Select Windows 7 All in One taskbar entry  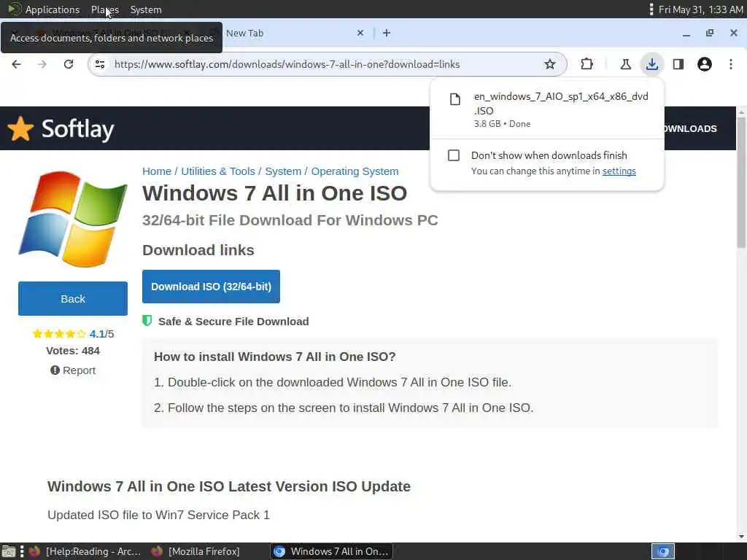332,551
